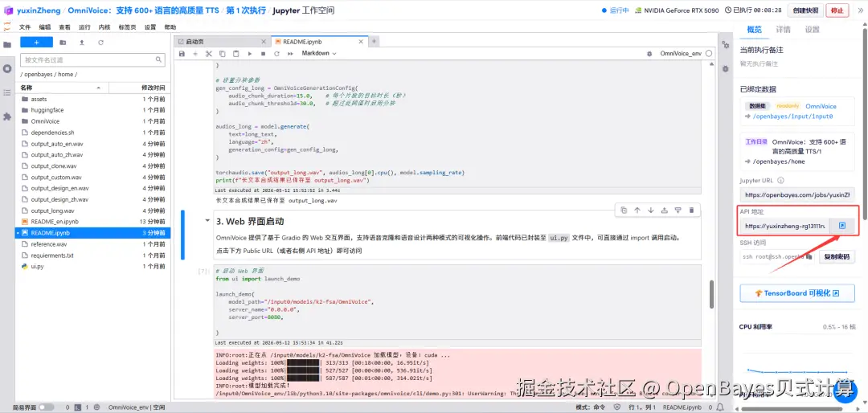Screen dimensions: 868x413
Task: Switch to the 设置 tab in right panel
Action: point(812,30)
